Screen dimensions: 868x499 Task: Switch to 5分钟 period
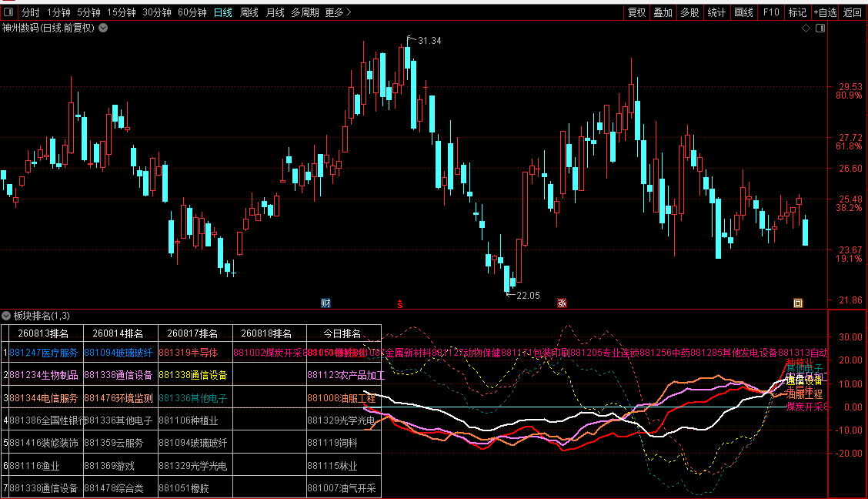coord(88,12)
